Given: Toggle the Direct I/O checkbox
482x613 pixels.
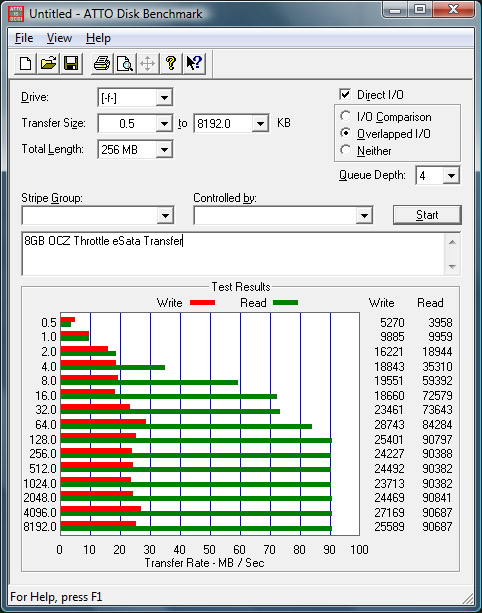Looking at the screenshot, I should click(x=345, y=94).
